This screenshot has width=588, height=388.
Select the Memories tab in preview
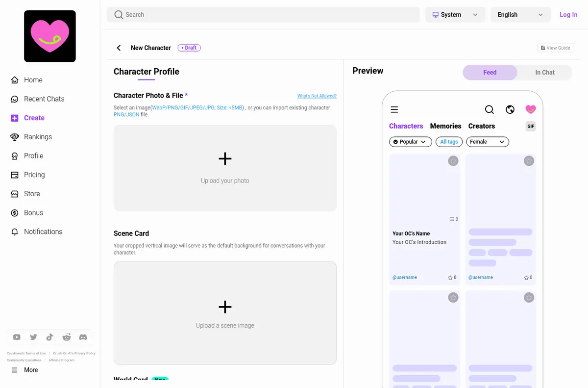point(446,126)
